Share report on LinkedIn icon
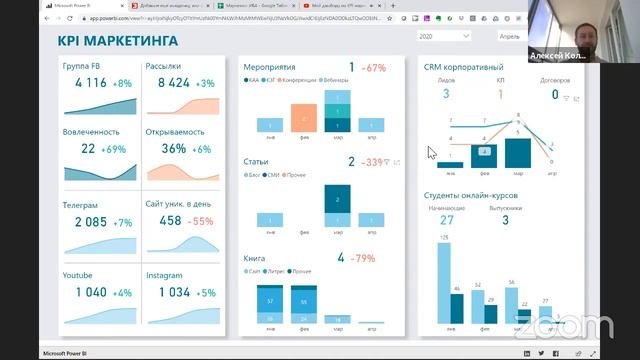The image size is (640, 360). (527, 353)
